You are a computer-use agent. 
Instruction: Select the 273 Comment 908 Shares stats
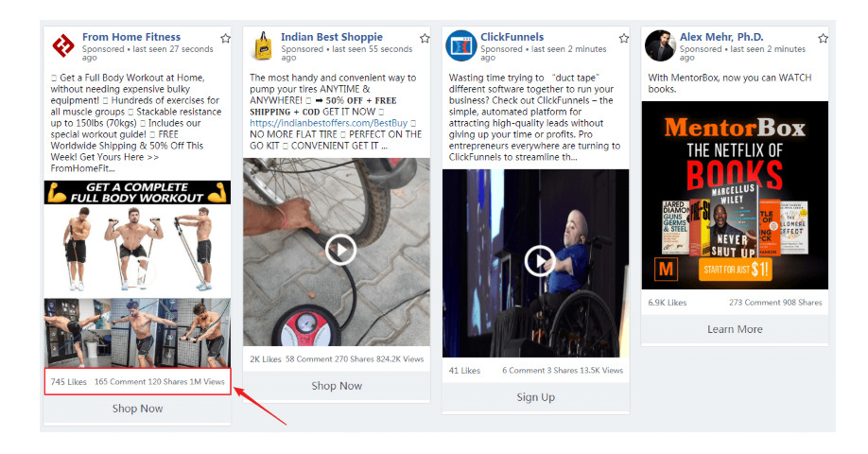point(775,303)
